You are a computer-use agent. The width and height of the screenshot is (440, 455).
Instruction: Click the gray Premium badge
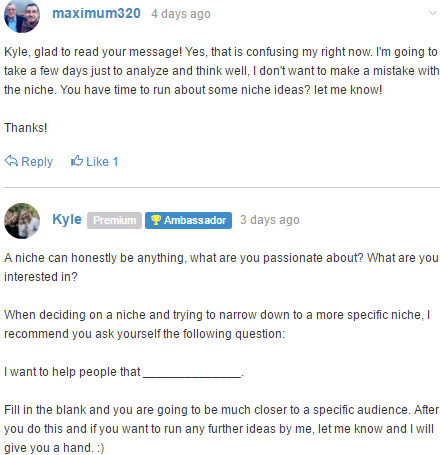click(x=114, y=220)
